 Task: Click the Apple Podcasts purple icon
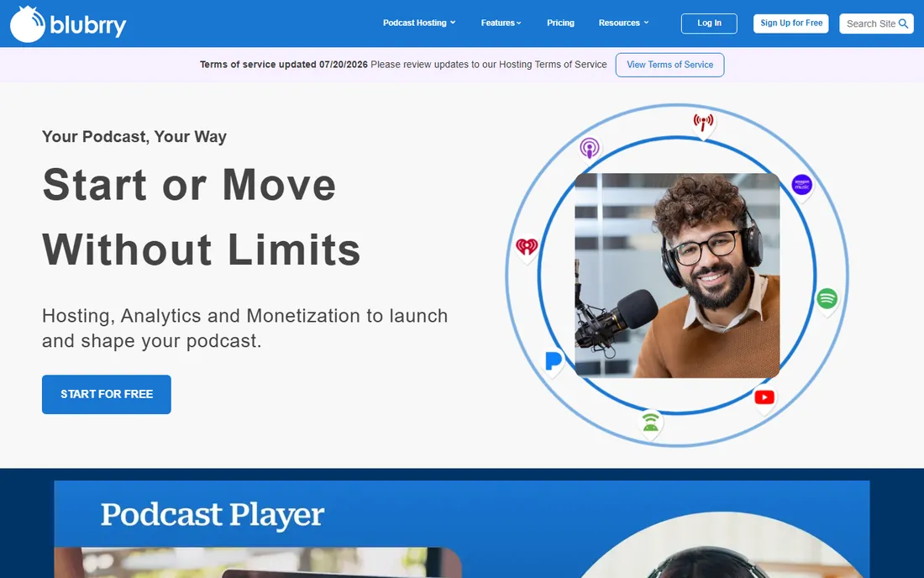coord(590,148)
